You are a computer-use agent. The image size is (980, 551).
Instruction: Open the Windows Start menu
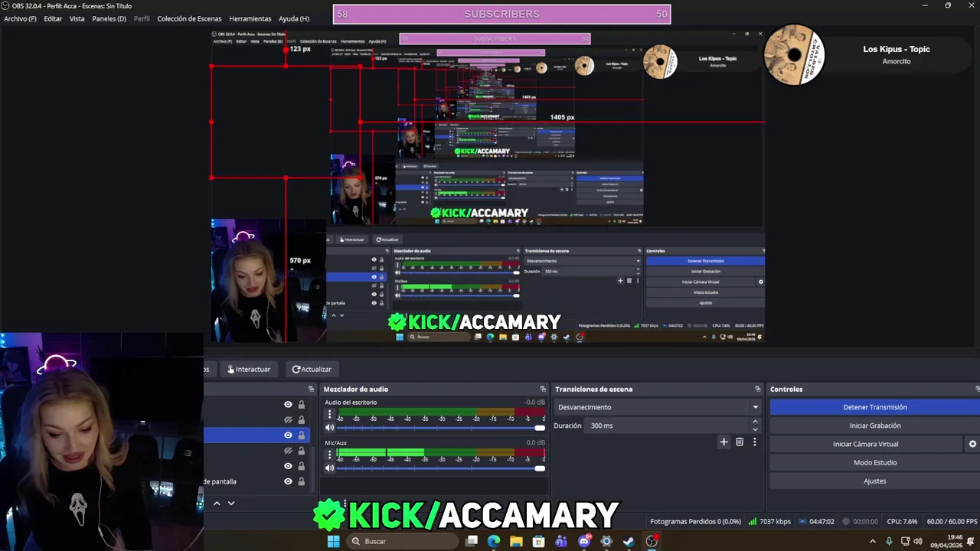pyautogui.click(x=334, y=541)
